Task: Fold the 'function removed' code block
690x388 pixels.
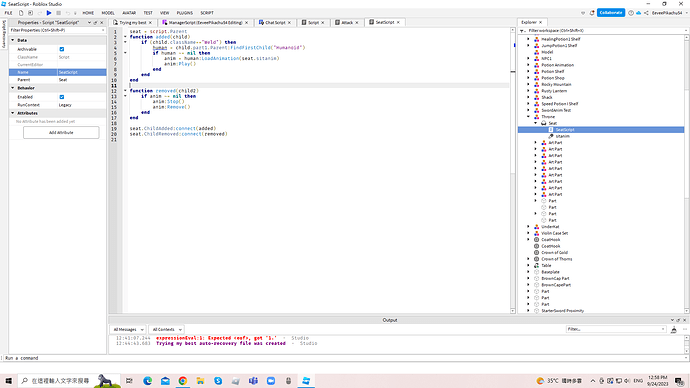Action: pyautogui.click(x=125, y=91)
